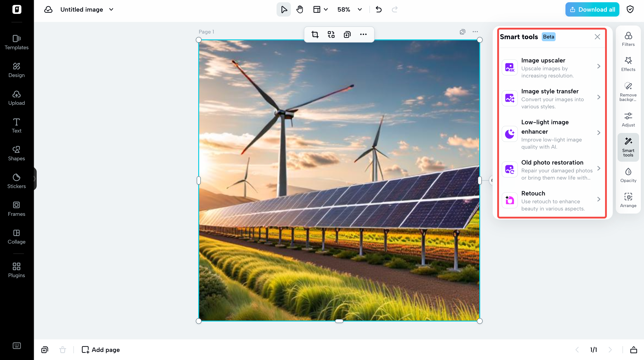Click the cloud save status icon

coord(48,9)
